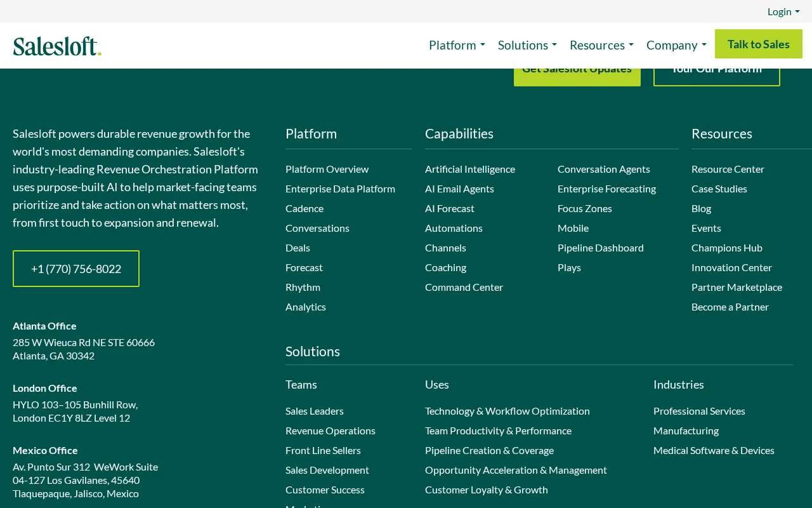Screen dimensions: 812x508
Task: Go to the Pipeline Dashboard link
Action: (x=601, y=248)
